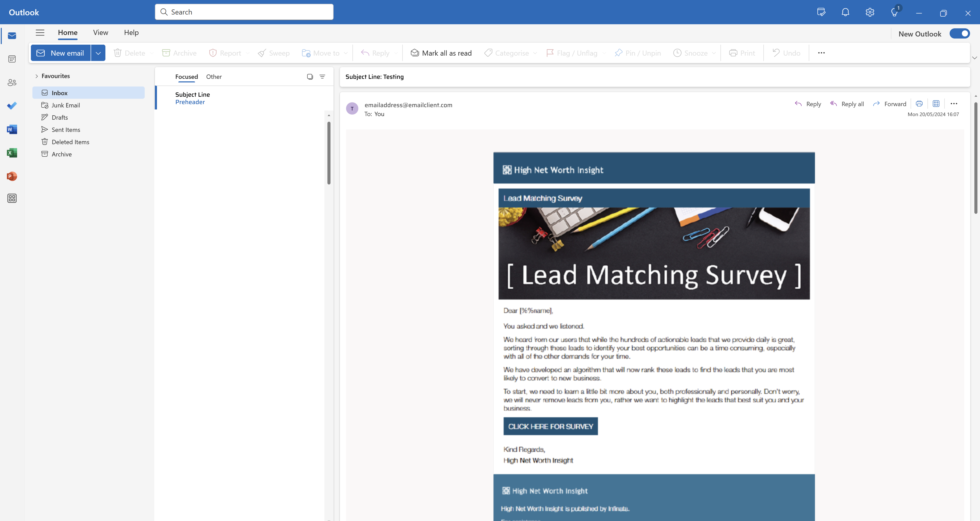The width and height of the screenshot is (980, 521).
Task: Toggle the hamburger navigation pane button
Action: 40,33
